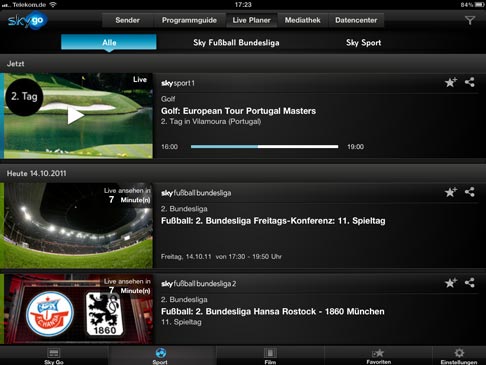Filter by Sky Sport
Screen dimensions: 486x365
click(x=363, y=43)
